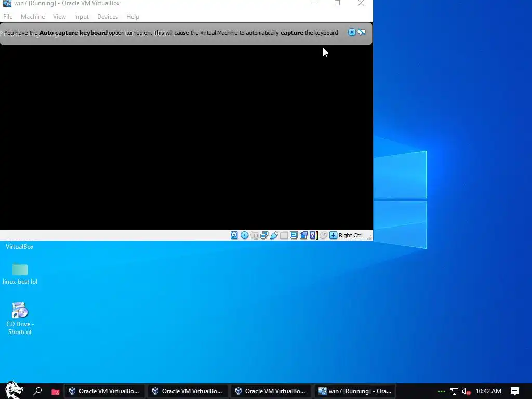532x399 pixels.
Task: Select the linux best lol folder
Action: 20,274
